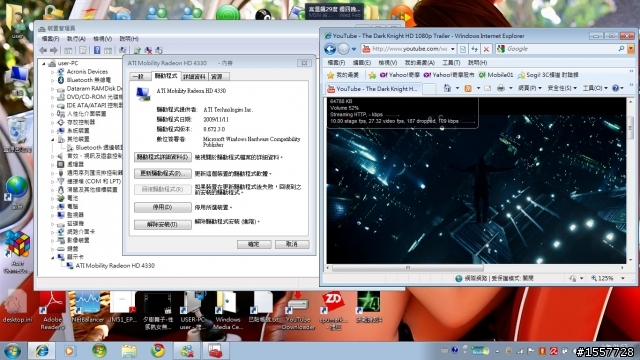This screenshot has height=360, width=640.
Task: Click the Driver Details button
Action: (162, 157)
